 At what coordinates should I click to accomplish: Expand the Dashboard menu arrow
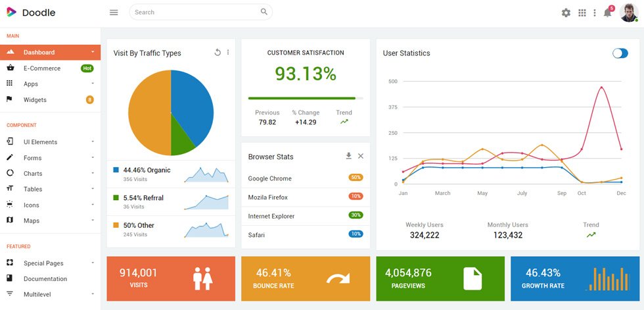(x=93, y=52)
